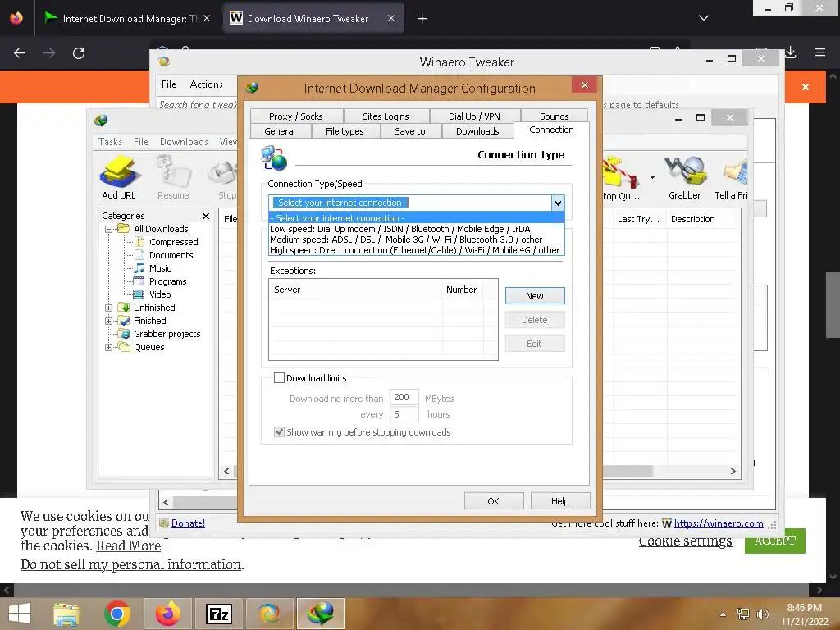This screenshot has width=840, height=630.
Task: Enable the Download limits checkbox
Action: (279, 377)
